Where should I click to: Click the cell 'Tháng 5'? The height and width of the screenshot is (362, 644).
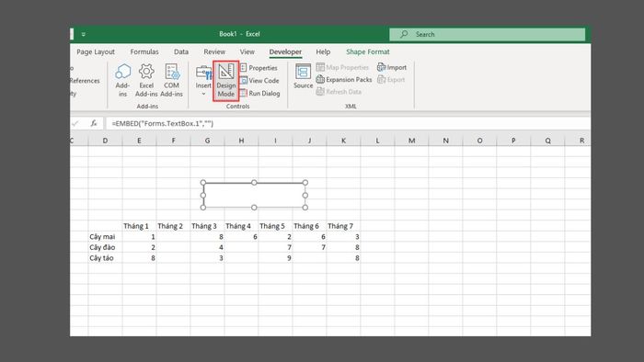pos(275,226)
